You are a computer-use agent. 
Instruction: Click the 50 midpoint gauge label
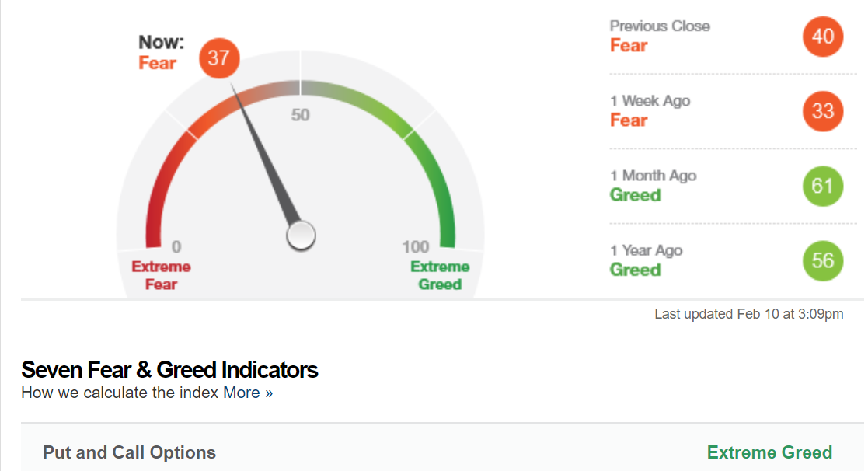300,115
